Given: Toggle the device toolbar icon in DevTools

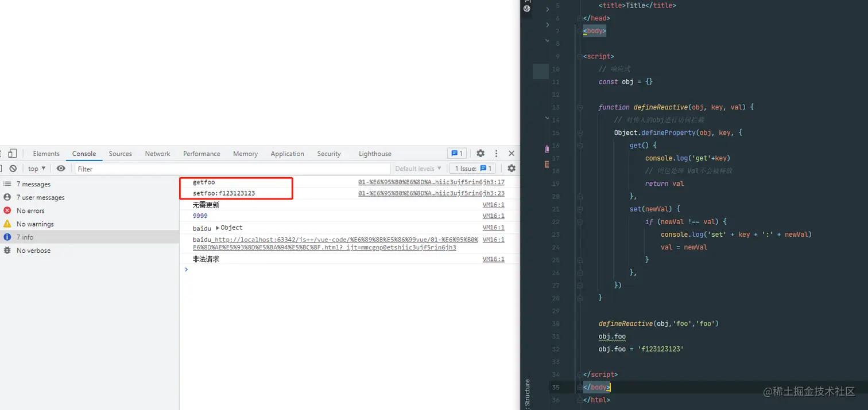Looking at the screenshot, I should [12, 153].
